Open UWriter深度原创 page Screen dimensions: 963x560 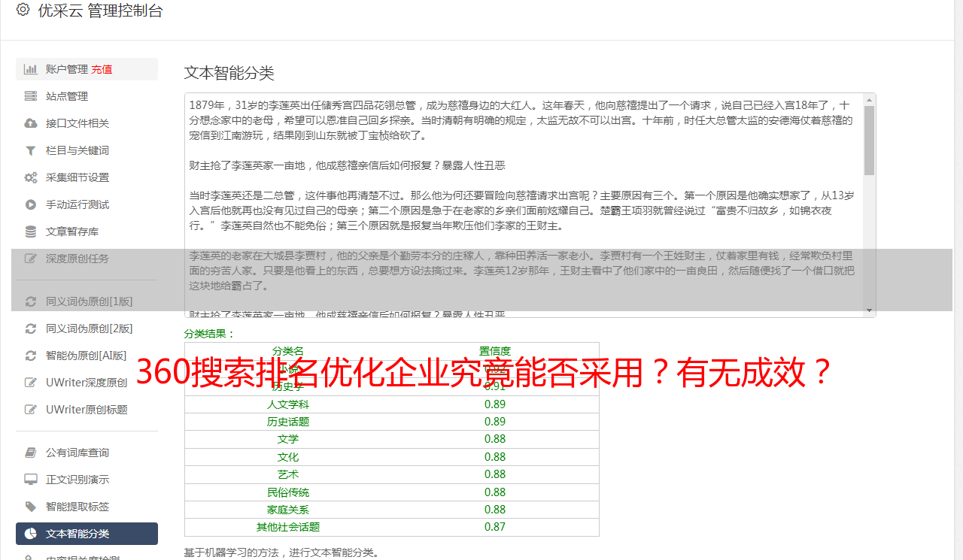coord(87,383)
